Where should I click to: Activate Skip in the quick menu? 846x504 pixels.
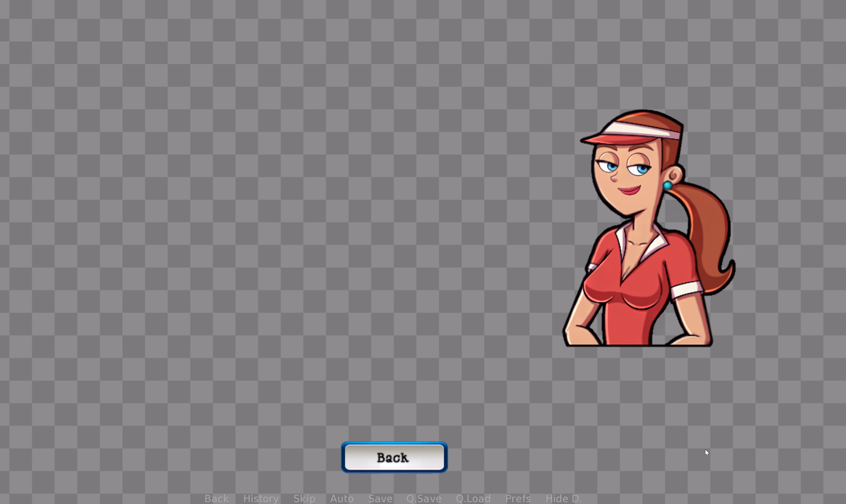[x=304, y=498]
